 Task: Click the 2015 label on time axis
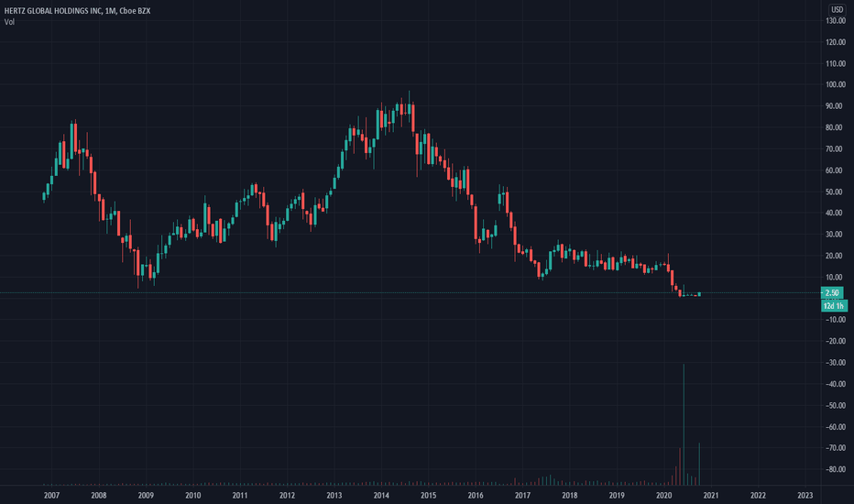point(429,495)
